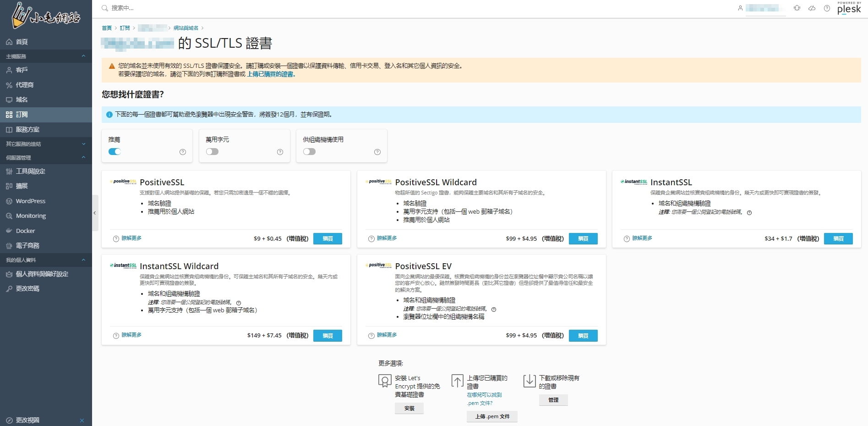This screenshot has height=426, width=868.
Task: Disable the 推薦 toggle switch
Action: pos(115,152)
